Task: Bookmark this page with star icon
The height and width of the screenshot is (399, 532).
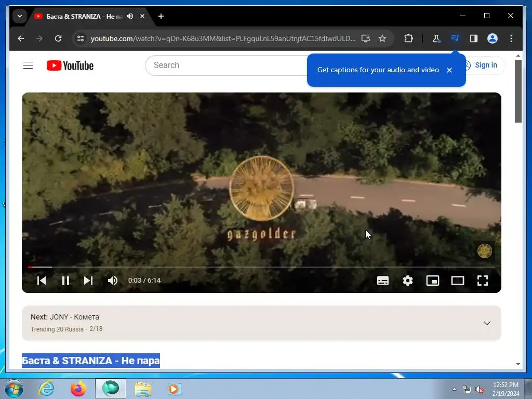Action: tap(382, 38)
